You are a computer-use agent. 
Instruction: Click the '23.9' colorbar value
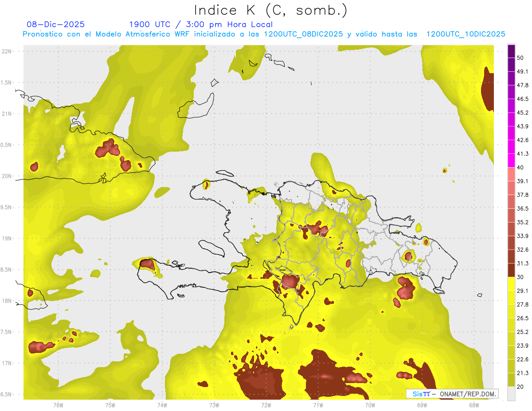click(523, 346)
